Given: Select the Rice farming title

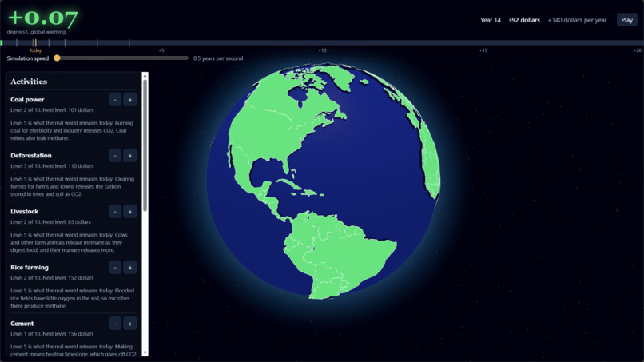Looking at the screenshot, I should [29, 267].
